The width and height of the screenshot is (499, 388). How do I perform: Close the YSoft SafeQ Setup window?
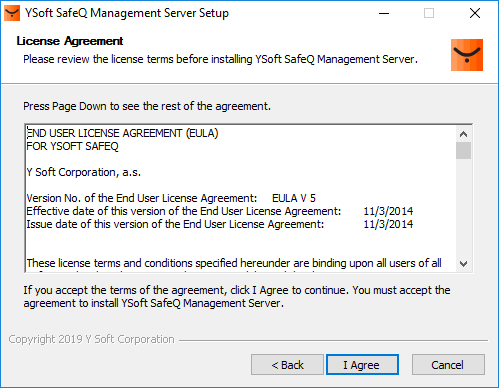475,13
